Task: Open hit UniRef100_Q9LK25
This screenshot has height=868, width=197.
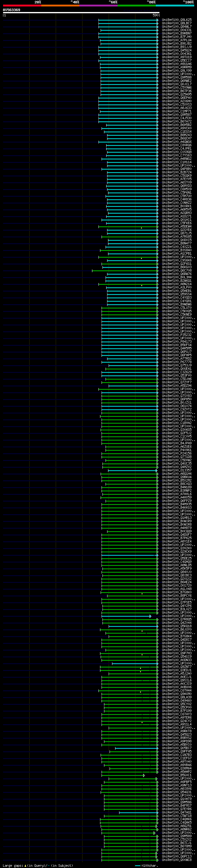Action: (176, 20)
